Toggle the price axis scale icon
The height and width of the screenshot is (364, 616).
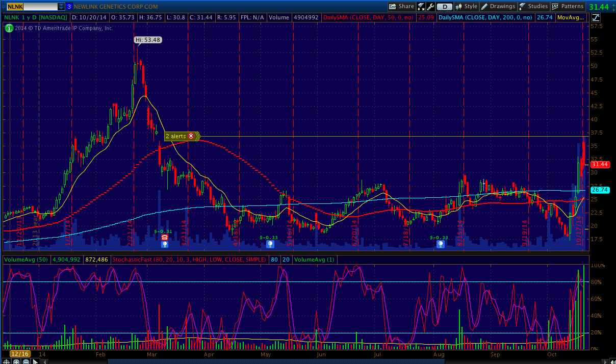click(596, 17)
